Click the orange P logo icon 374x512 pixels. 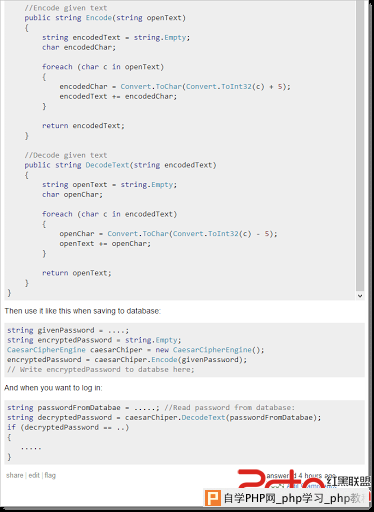(x=213, y=498)
